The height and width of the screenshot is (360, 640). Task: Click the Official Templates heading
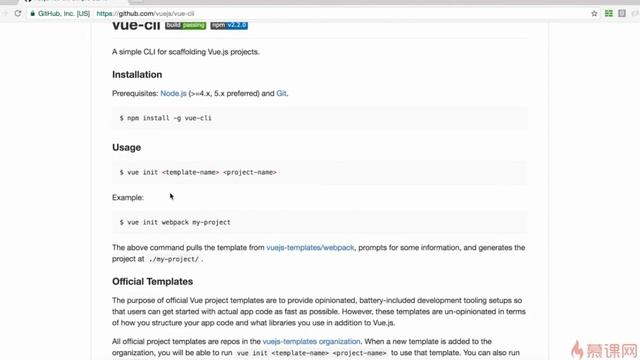coord(153,282)
